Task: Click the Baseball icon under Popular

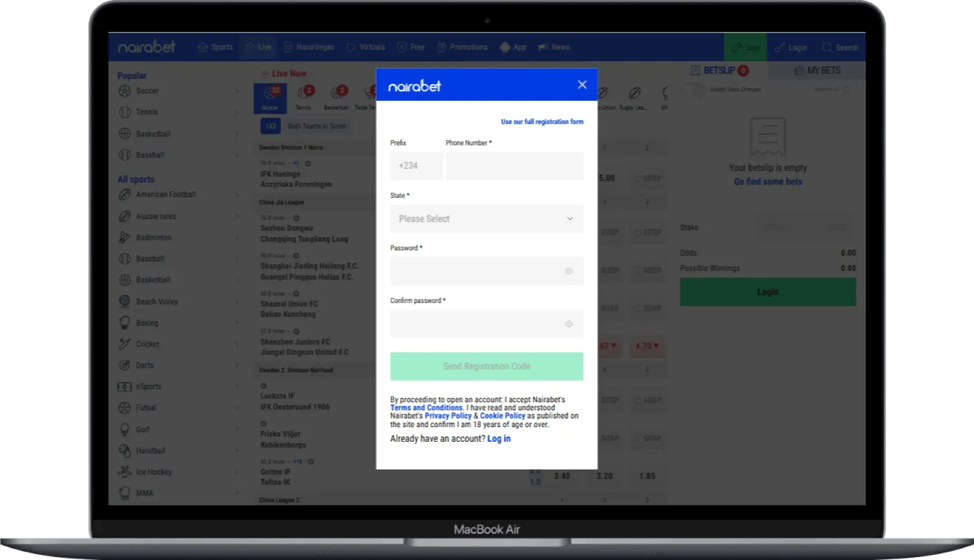Action: pos(125,155)
